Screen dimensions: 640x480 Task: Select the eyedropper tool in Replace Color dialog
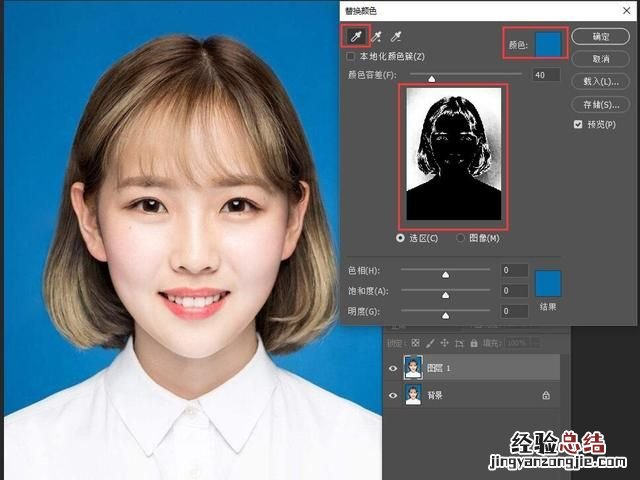(355, 37)
